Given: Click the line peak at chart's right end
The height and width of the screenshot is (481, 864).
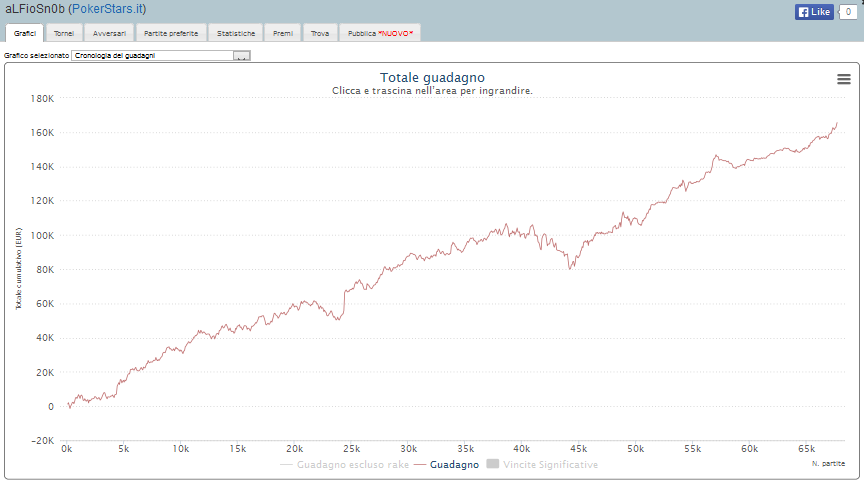Looking at the screenshot, I should 836,123.
